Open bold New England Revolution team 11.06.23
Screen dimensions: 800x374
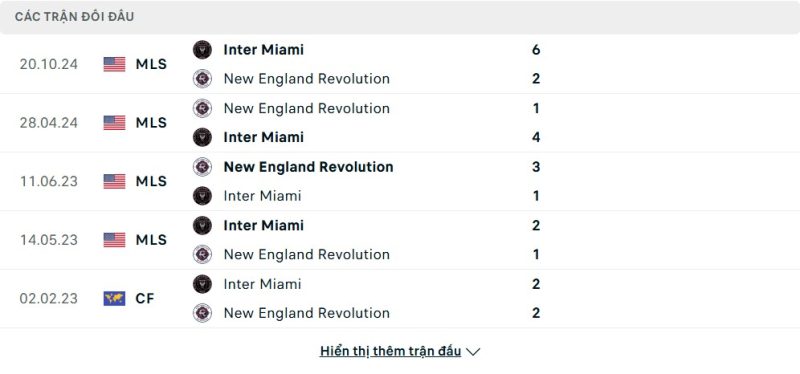[308, 167]
